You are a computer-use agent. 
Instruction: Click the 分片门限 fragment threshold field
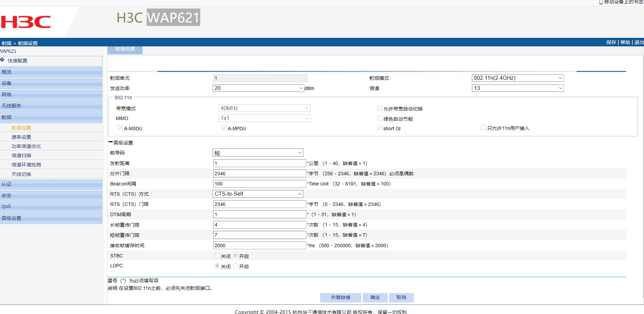260,174
